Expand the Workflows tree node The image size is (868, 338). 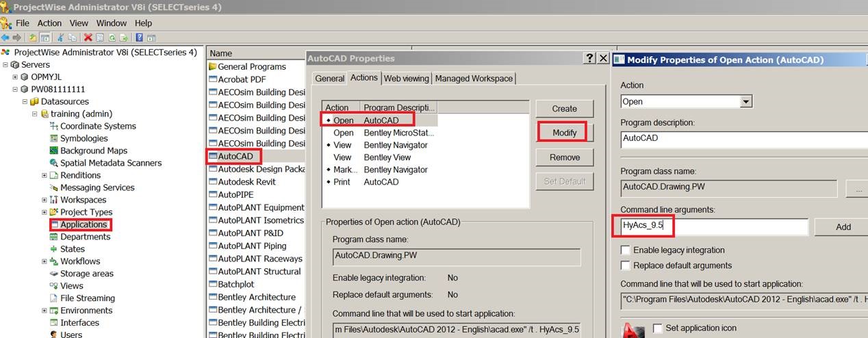pos(44,261)
